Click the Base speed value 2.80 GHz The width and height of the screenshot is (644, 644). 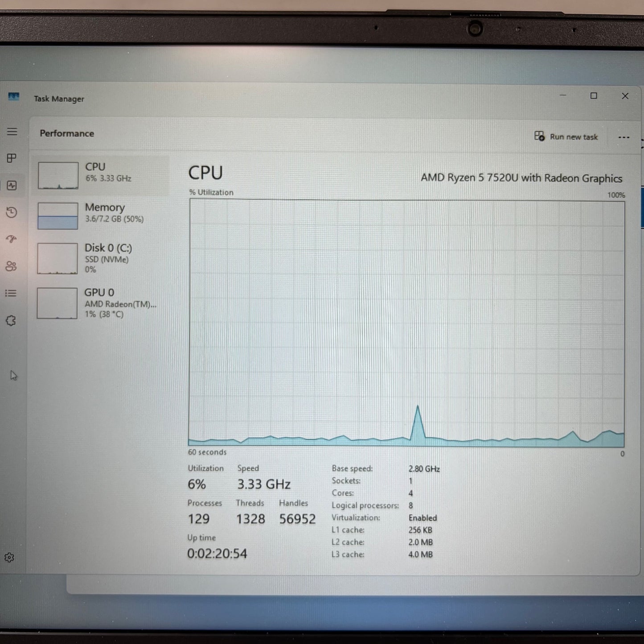click(424, 469)
